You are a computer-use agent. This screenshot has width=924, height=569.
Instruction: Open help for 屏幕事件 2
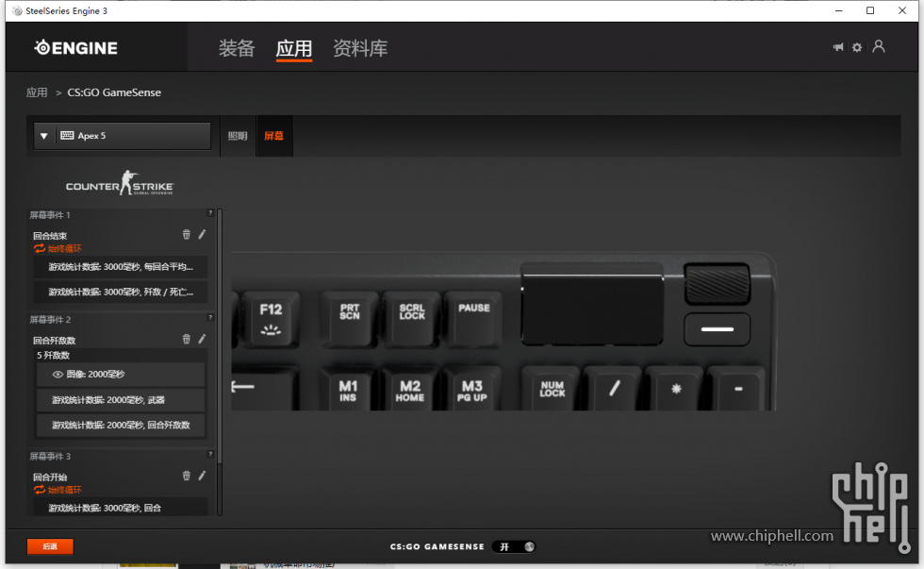pos(210,318)
